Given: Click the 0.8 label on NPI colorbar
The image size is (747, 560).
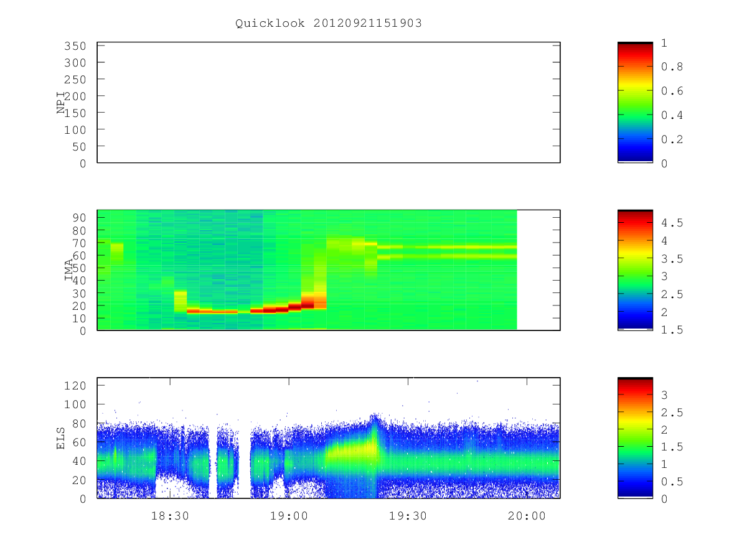Looking at the screenshot, I should (672, 67).
